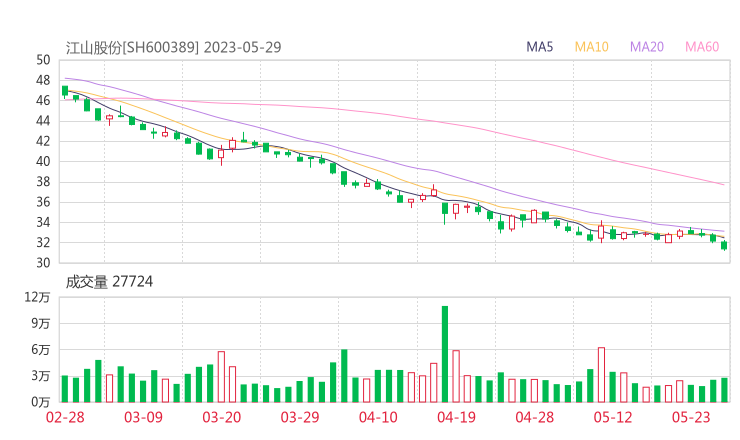Image resolution: width=740 pixels, height=440 pixels.
Task: Click the 6万 volume axis label
Action: (41, 350)
